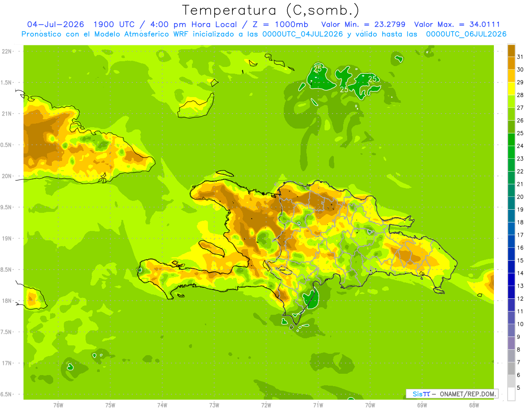Click "Valor Min. = 23.2799" value
This screenshot has width=532, height=411.
(x=364, y=24)
